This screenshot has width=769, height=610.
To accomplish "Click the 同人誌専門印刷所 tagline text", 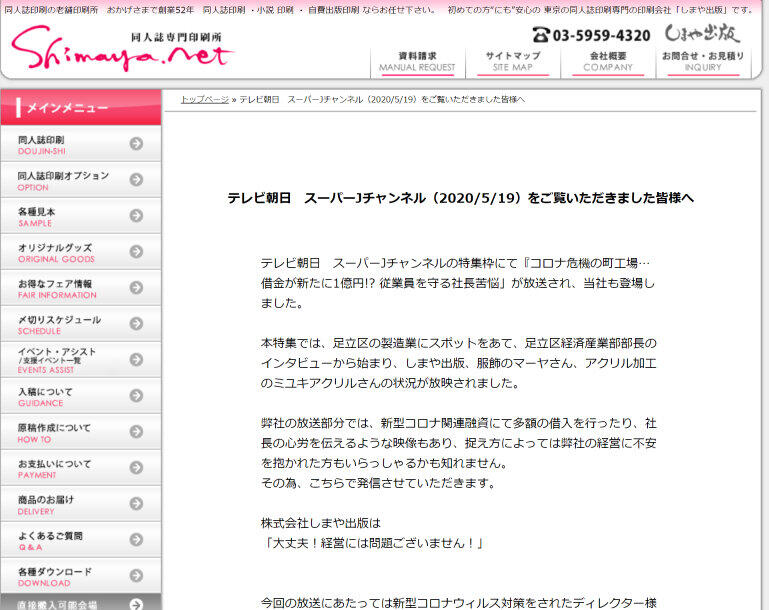I will click(176, 37).
